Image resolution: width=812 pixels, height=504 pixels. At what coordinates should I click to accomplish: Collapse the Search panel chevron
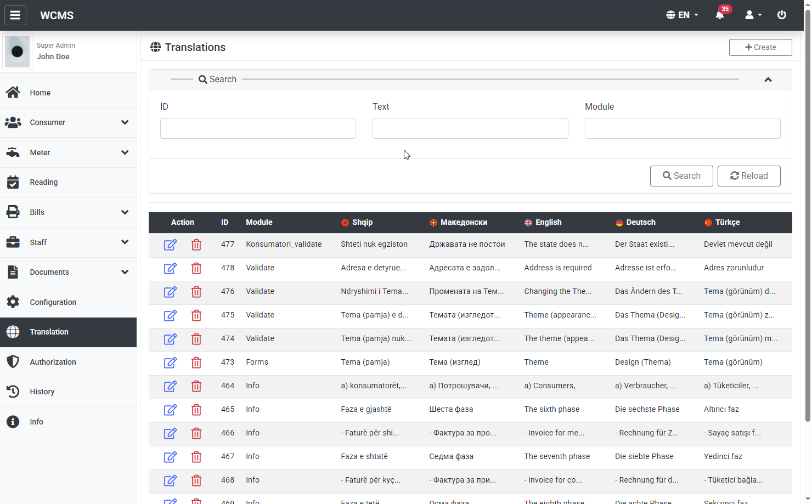tap(768, 80)
